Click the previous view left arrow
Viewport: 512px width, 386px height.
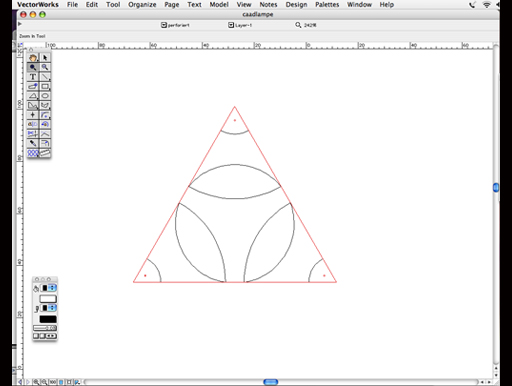pyautogui.click(x=20, y=382)
